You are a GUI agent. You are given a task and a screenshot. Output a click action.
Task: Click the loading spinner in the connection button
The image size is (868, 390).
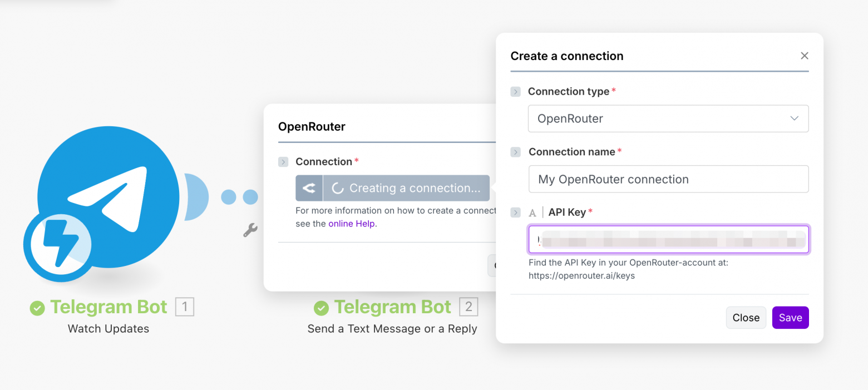coord(337,188)
